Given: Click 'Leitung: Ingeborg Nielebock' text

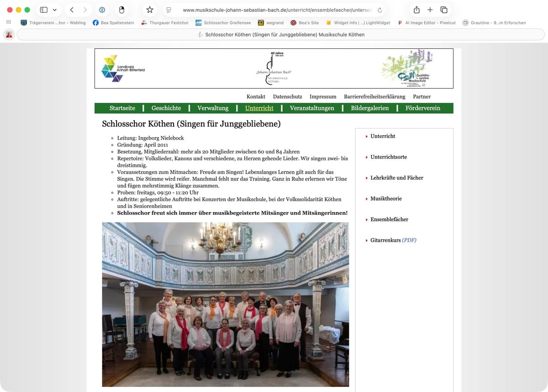Looking at the screenshot, I should 151,138.
